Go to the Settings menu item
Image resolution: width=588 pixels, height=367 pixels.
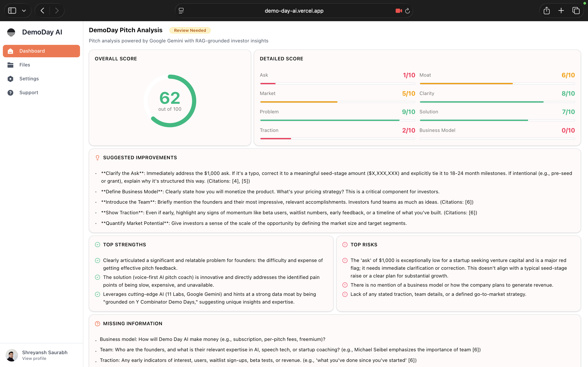coord(29,79)
